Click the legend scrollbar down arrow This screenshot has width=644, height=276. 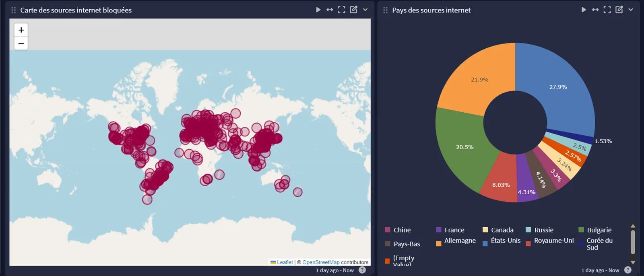pyautogui.click(x=633, y=262)
